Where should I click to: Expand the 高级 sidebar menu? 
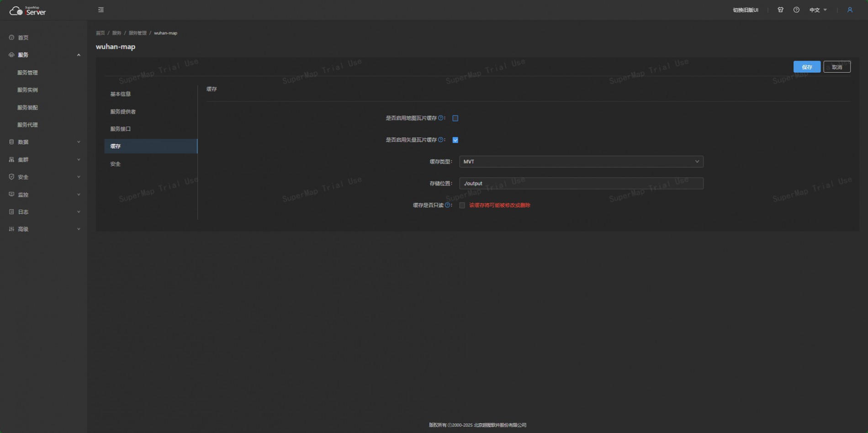pyautogui.click(x=79, y=229)
